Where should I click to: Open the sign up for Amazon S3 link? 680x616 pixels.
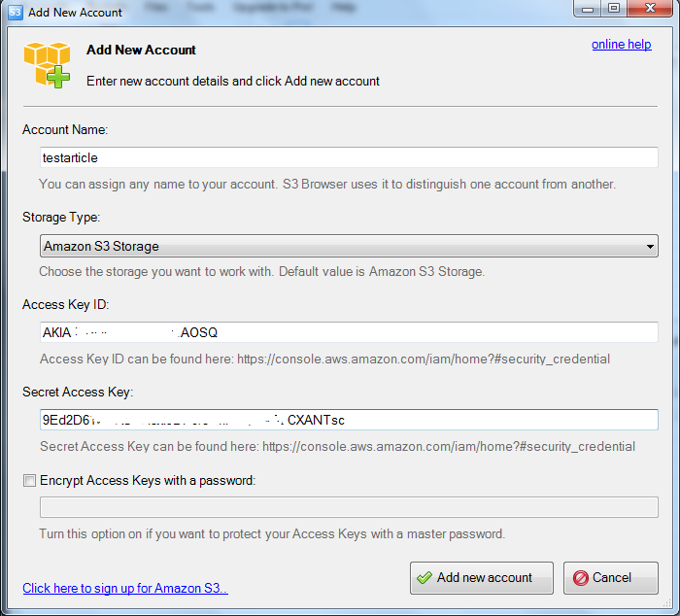click(125, 588)
